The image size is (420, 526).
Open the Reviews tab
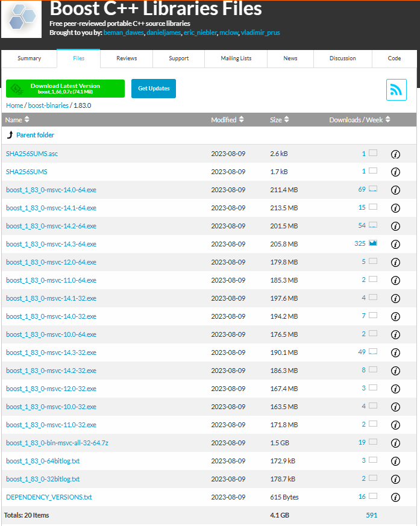tap(127, 58)
